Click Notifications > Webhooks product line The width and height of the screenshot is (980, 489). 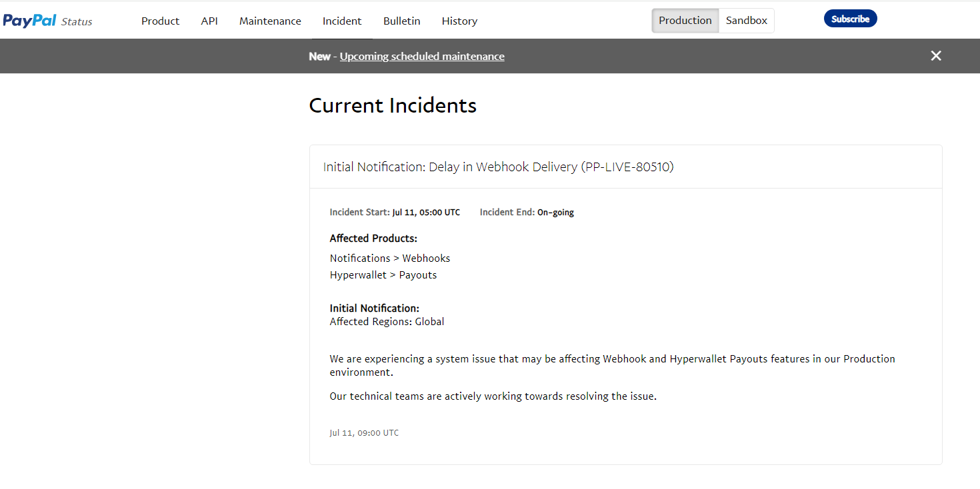pos(390,258)
